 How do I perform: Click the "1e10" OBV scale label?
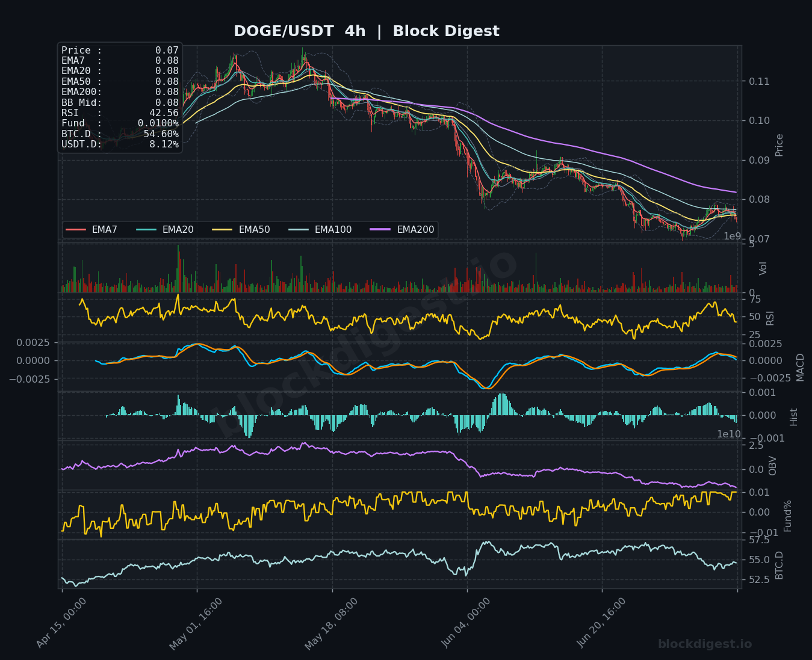tap(730, 434)
